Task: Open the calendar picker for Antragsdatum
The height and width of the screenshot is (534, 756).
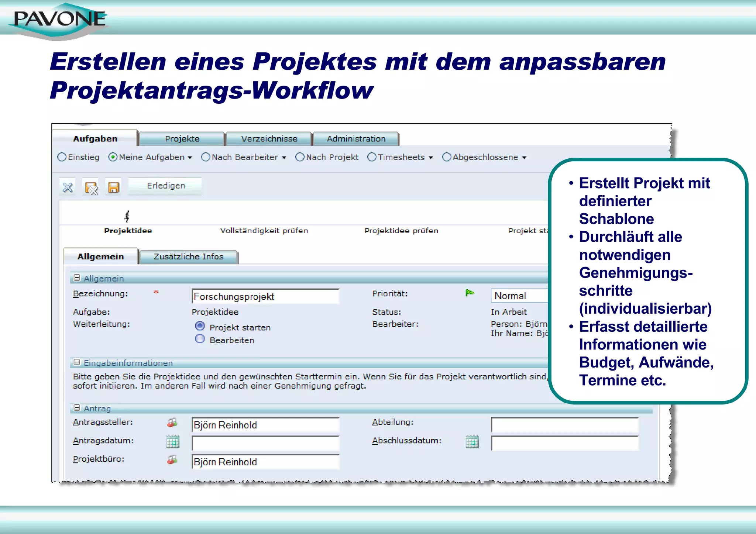Action: pyautogui.click(x=173, y=442)
